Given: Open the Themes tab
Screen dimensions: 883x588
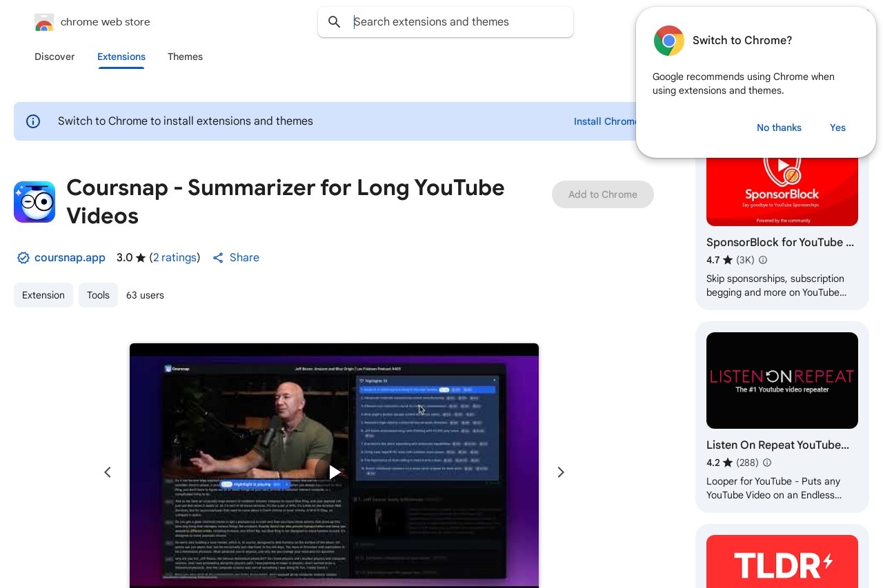Looking at the screenshot, I should pos(185,57).
